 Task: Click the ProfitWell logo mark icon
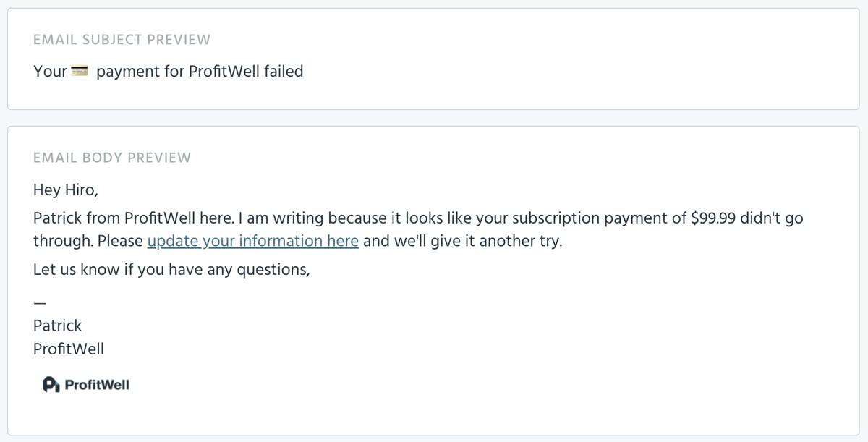51,385
